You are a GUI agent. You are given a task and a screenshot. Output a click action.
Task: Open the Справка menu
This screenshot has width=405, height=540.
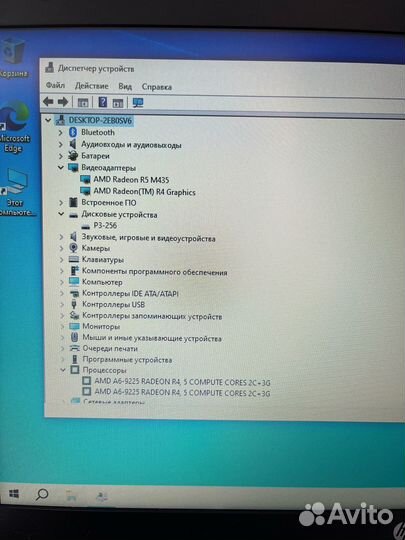(x=157, y=87)
